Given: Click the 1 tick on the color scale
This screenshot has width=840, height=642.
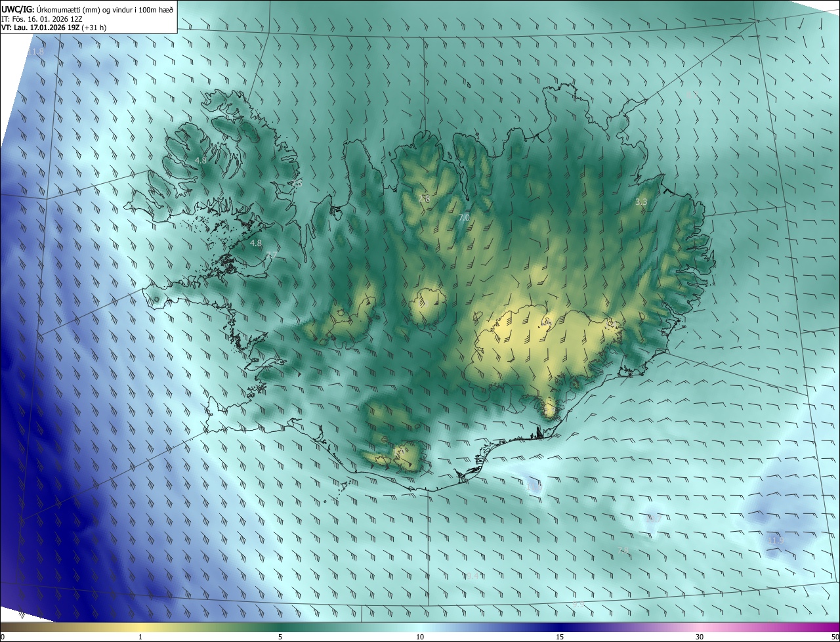Looking at the screenshot, I should (140, 637).
